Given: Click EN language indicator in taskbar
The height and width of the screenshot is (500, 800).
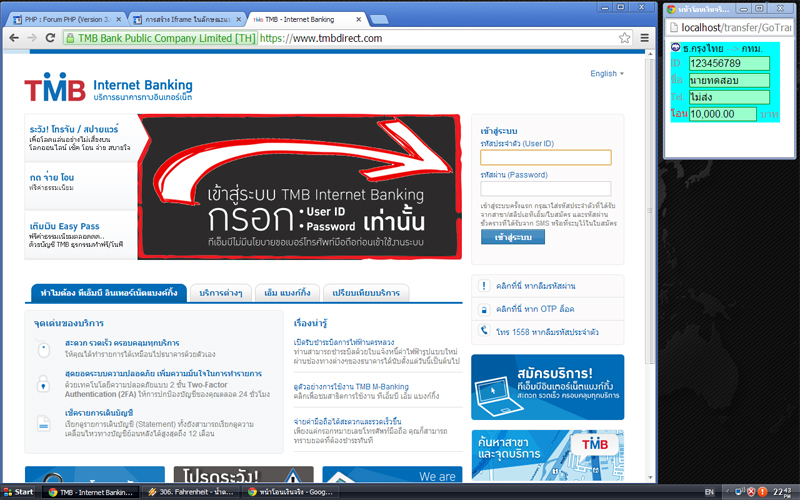Looking at the screenshot, I should pyautogui.click(x=709, y=492).
